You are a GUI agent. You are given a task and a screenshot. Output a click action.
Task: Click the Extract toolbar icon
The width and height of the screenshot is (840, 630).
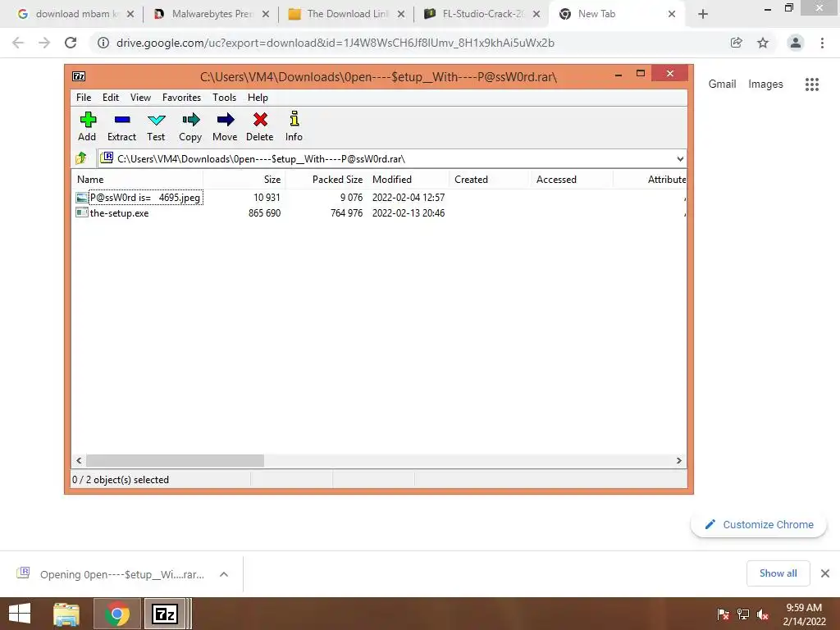coord(121,120)
